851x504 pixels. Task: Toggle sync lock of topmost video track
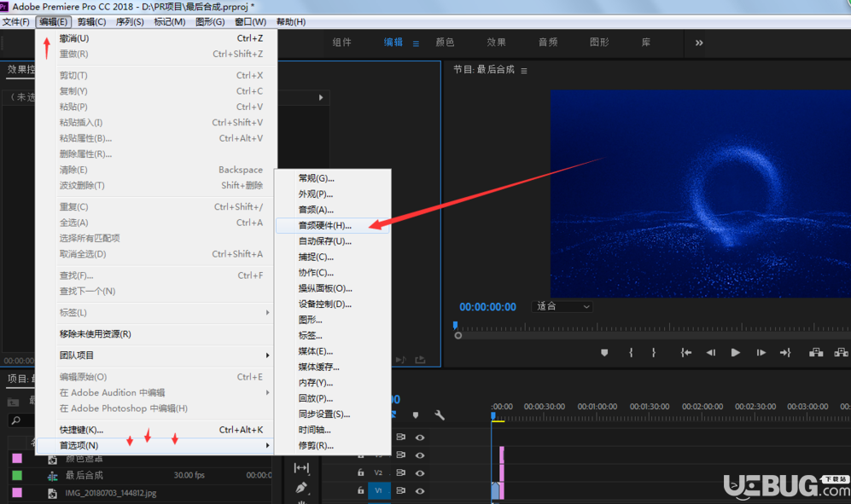click(x=400, y=437)
